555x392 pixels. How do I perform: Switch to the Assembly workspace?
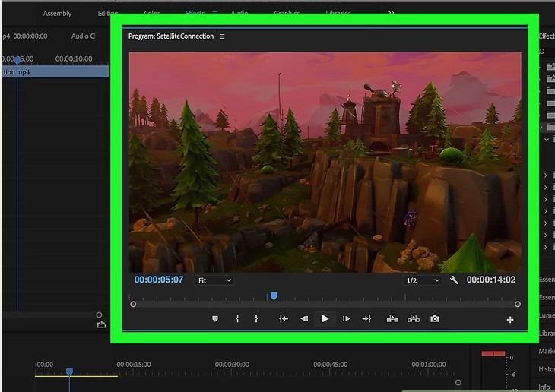[57, 14]
